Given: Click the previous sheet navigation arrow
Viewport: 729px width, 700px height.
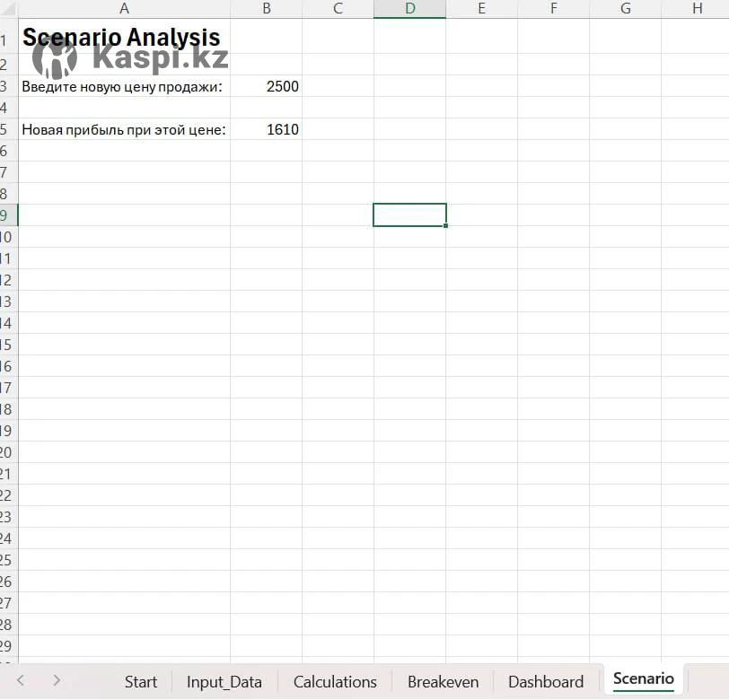Looking at the screenshot, I should (21, 680).
